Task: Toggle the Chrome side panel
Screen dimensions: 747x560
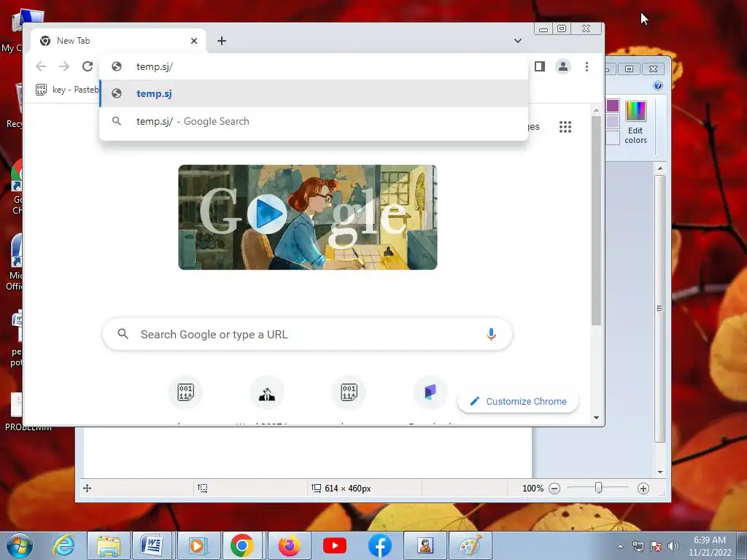Action: coord(539,66)
